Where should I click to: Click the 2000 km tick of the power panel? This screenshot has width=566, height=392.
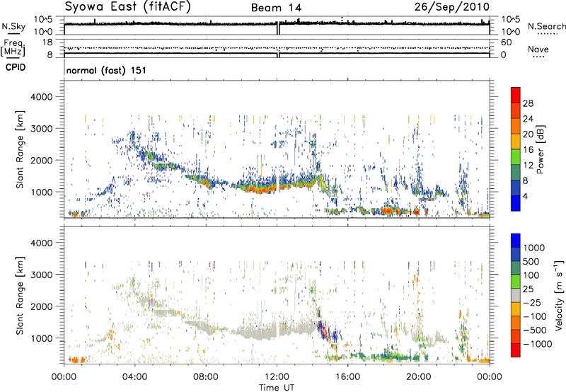click(42, 160)
